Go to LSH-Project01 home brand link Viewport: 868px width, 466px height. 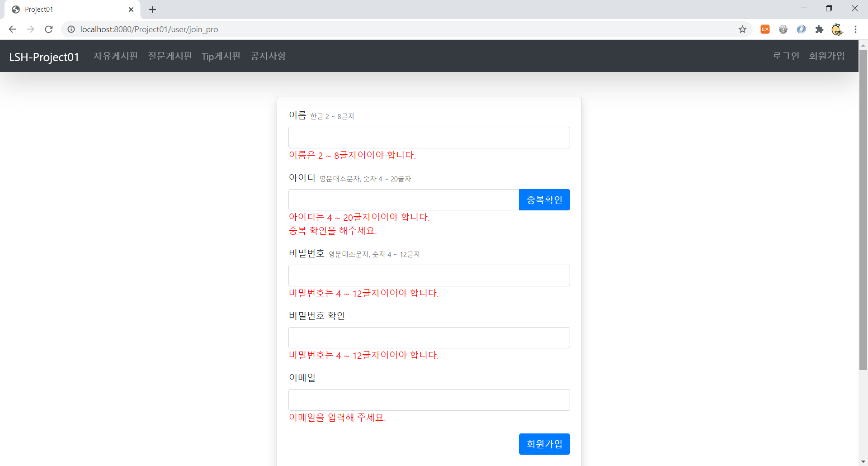(x=44, y=57)
